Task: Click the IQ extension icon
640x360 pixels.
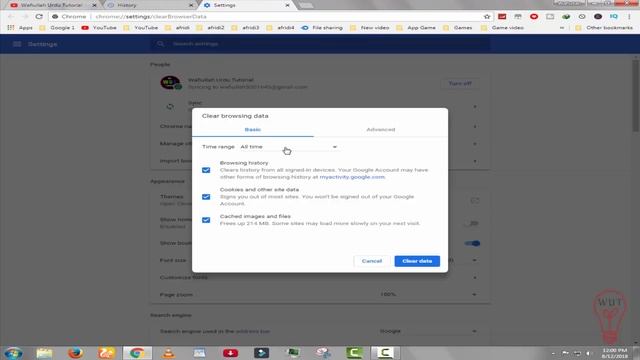Action: click(x=613, y=17)
